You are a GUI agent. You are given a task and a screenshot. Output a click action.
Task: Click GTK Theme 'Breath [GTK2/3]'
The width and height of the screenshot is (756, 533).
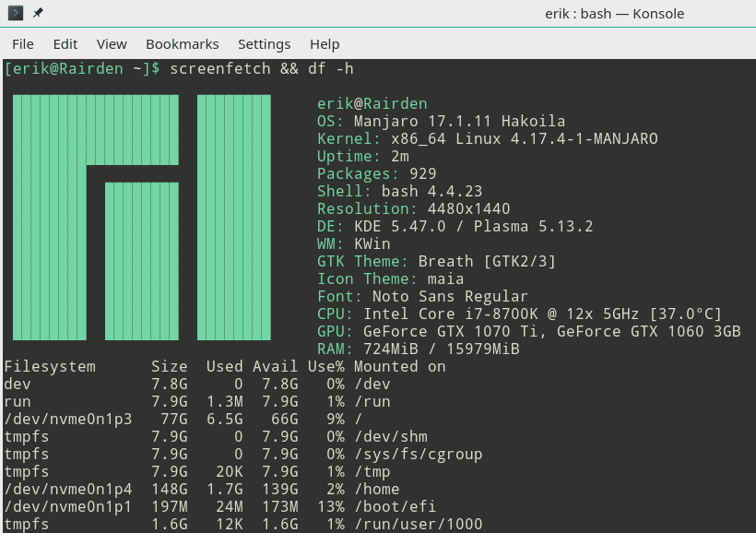pos(487,262)
